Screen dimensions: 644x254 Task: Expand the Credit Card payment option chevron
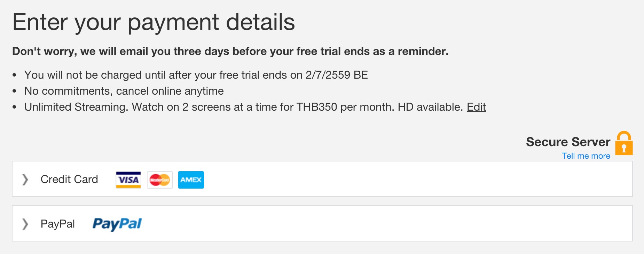click(x=25, y=179)
